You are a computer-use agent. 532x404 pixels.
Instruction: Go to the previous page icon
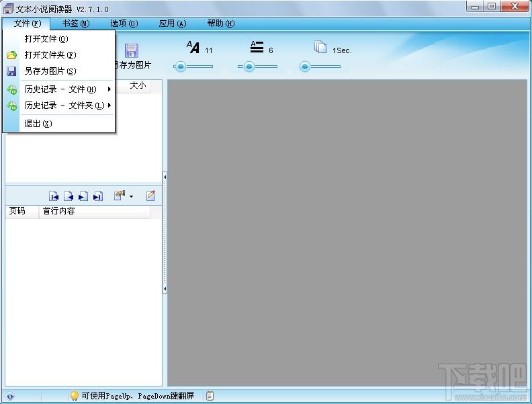point(69,196)
